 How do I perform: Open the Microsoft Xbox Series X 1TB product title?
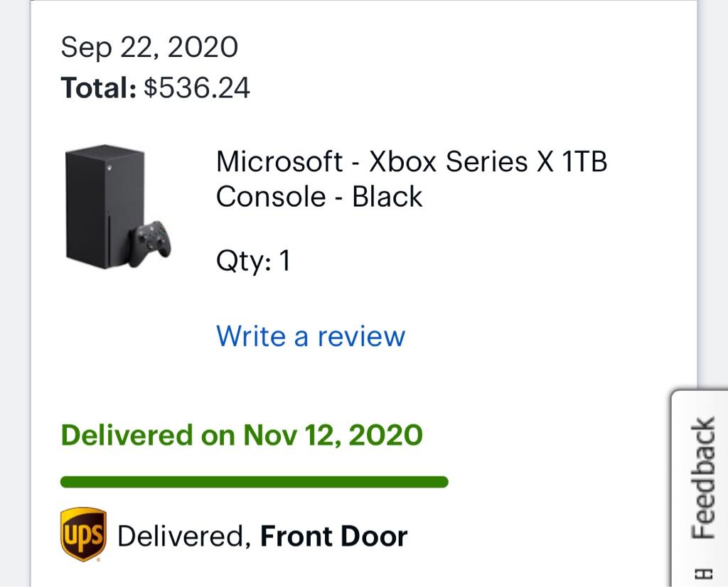412,178
